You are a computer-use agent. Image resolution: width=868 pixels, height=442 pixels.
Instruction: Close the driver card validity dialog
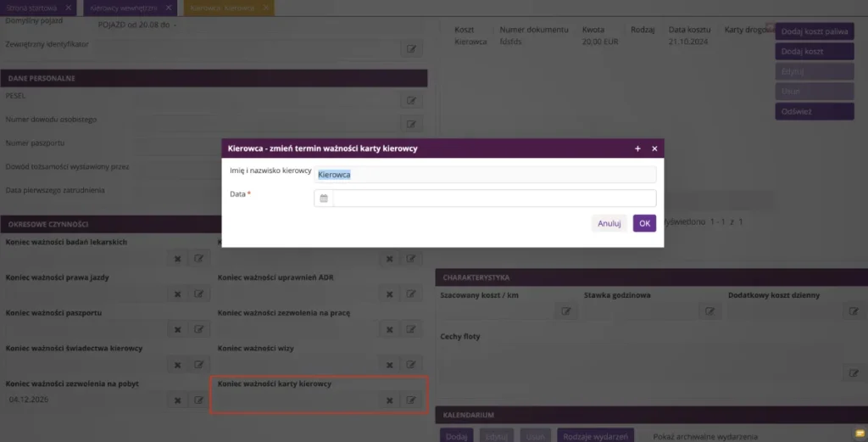click(654, 148)
